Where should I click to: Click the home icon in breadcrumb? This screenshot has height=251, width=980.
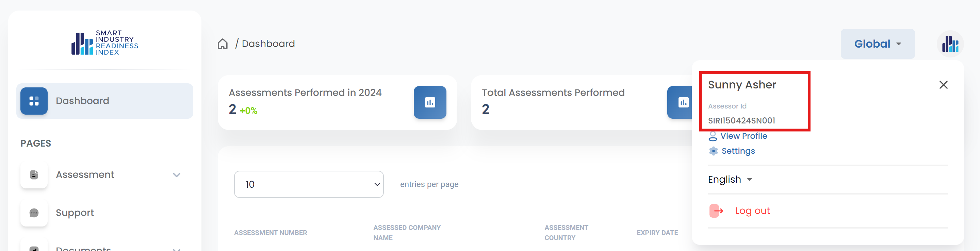click(223, 44)
